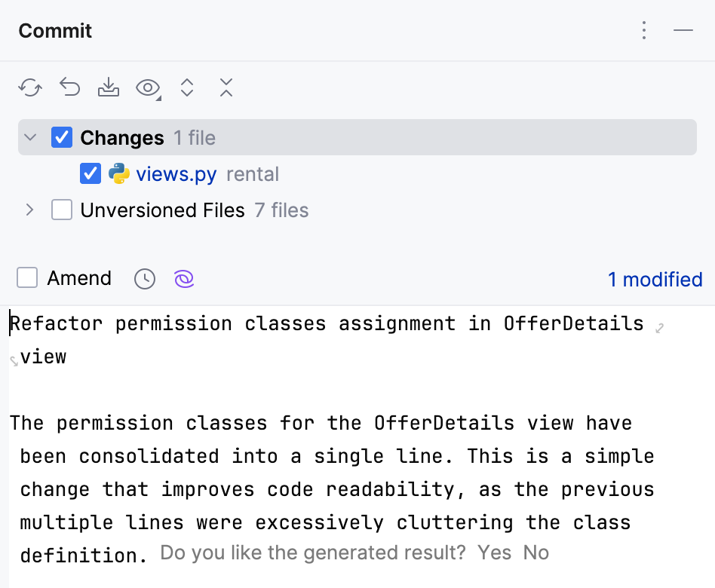This screenshot has height=588, width=715.
Task: Open the diff view with the eye icon
Action: (x=146, y=87)
